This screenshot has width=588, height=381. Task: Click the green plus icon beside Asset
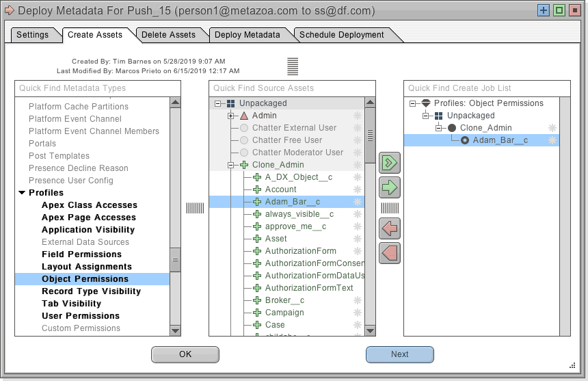(x=257, y=239)
